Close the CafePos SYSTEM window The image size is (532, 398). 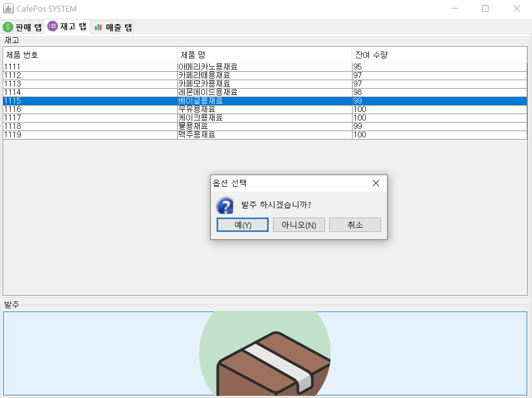[x=517, y=8]
